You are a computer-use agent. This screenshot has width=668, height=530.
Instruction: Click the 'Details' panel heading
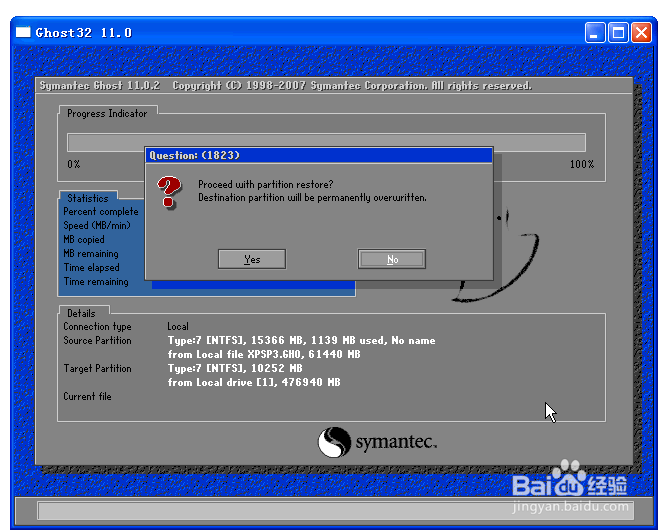pos(81,313)
